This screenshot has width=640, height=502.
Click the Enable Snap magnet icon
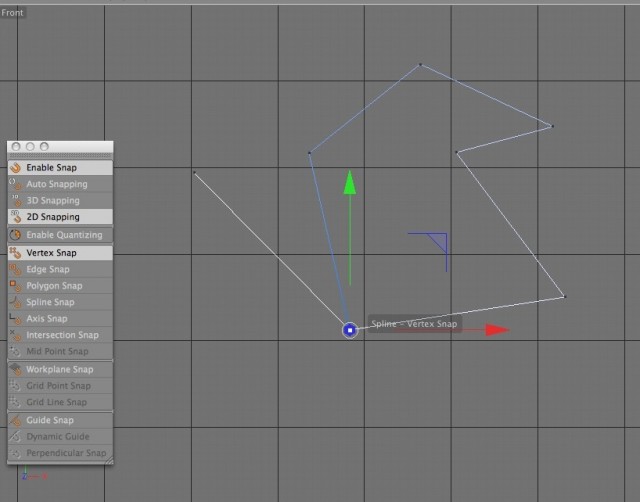16,168
